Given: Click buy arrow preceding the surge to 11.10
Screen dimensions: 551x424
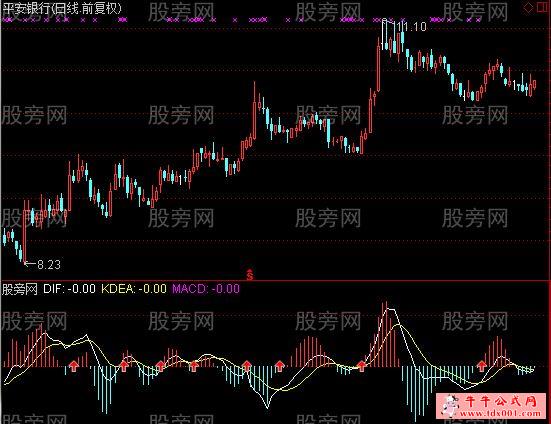Looking at the screenshot, I should (x=362, y=366).
